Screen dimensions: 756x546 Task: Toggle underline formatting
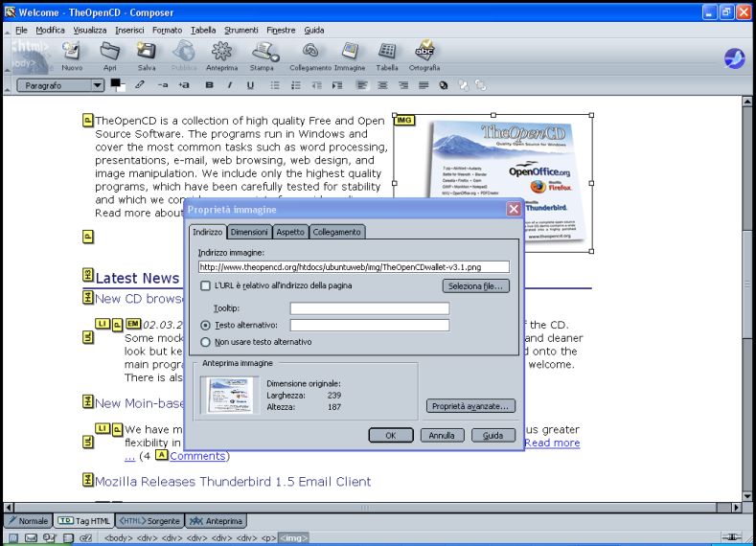tap(250, 85)
